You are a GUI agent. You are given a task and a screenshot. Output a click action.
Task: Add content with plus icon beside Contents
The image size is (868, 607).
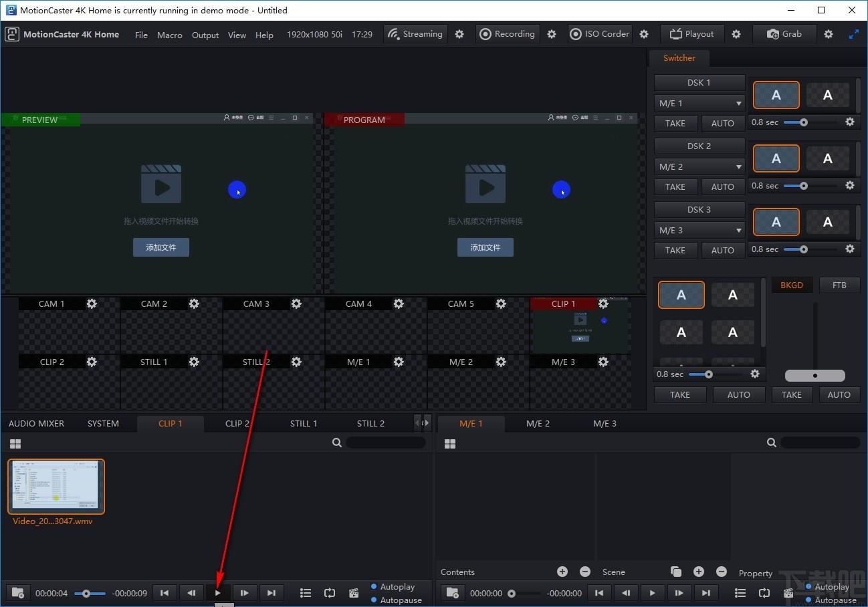562,572
